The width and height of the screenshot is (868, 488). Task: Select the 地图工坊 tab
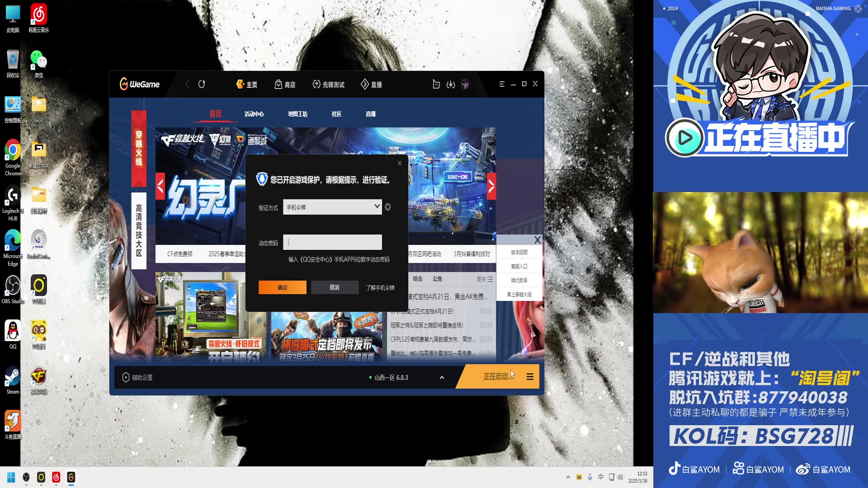tap(298, 114)
